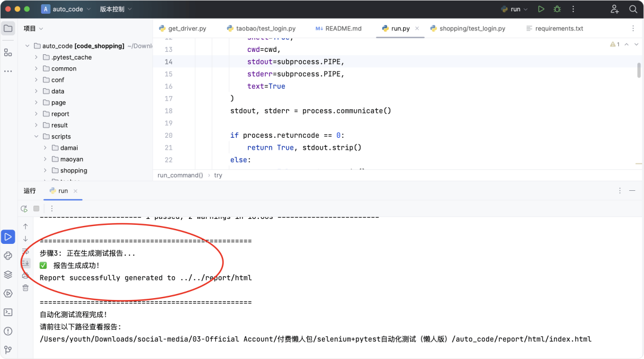
Task: Open Run toolbar more options
Action: 52,209
